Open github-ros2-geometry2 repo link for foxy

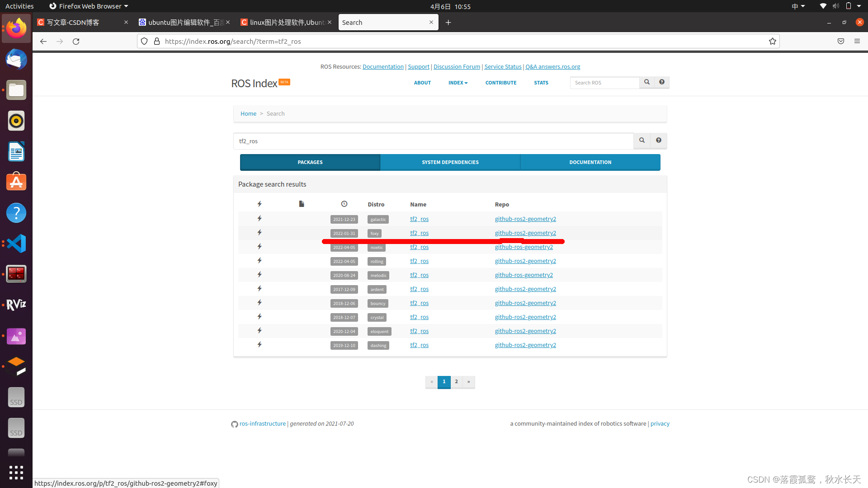525,233
